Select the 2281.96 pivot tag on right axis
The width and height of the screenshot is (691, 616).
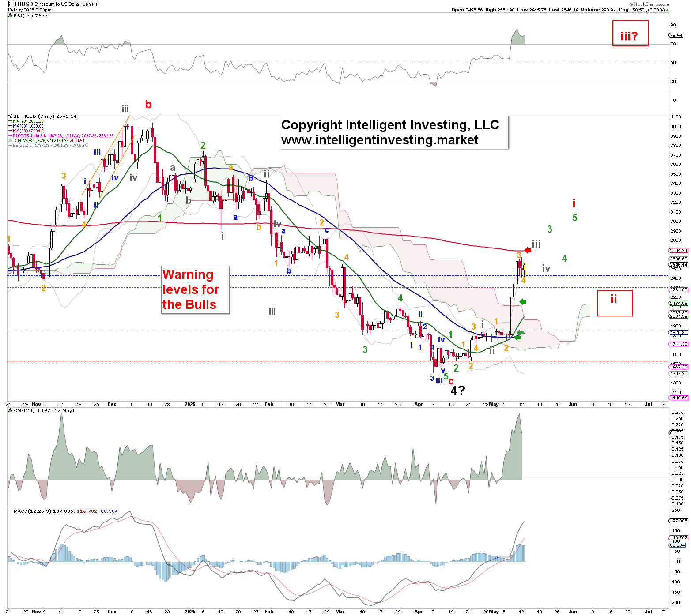click(679, 290)
